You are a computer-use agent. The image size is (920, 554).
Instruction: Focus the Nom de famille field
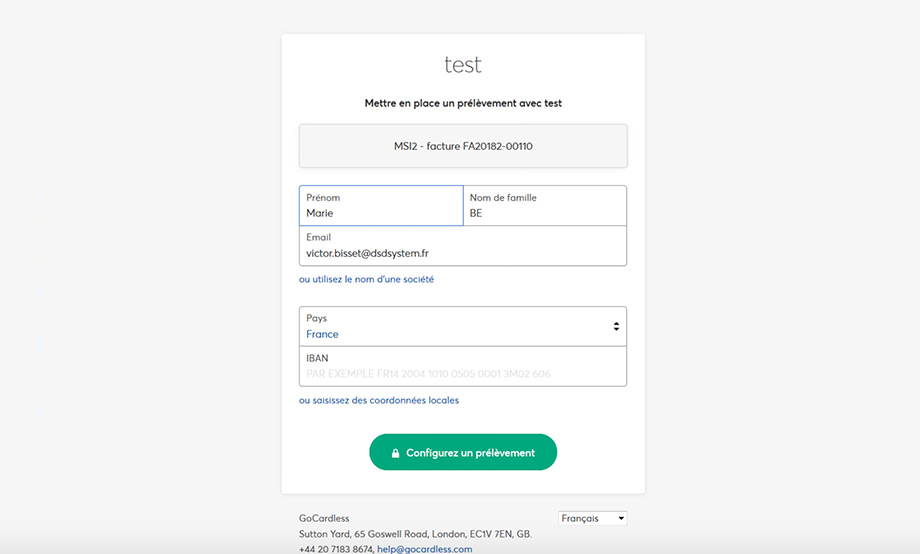[x=545, y=213]
